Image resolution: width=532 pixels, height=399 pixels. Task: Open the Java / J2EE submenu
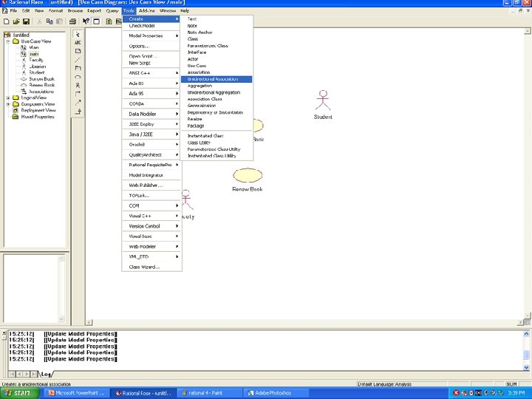151,134
